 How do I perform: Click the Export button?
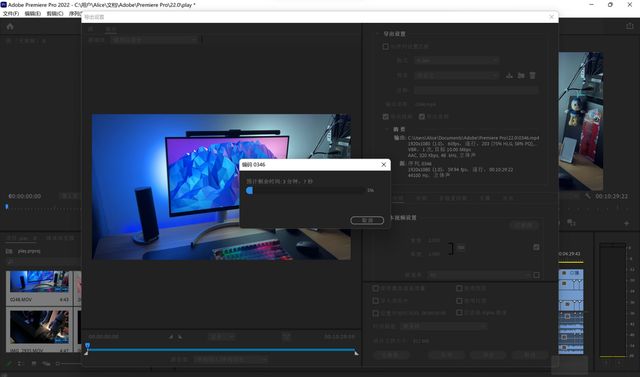tap(488, 355)
